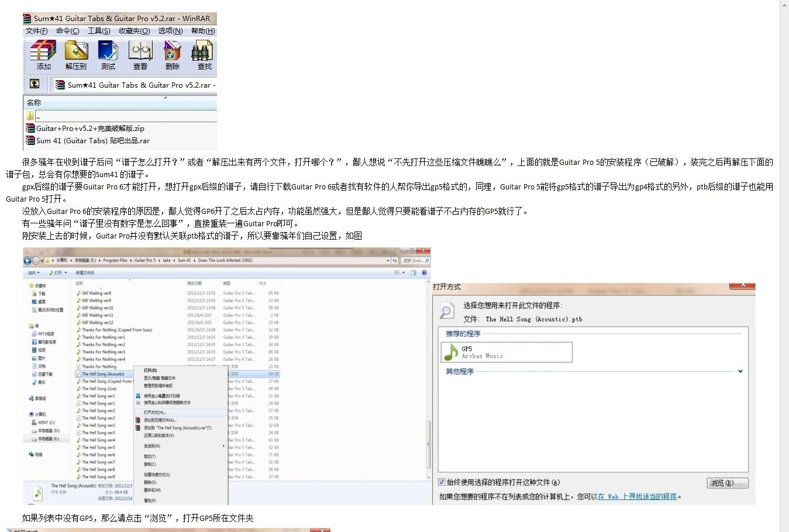
Task: Click the page scrollbar up arrow
Action: click(784, 5)
